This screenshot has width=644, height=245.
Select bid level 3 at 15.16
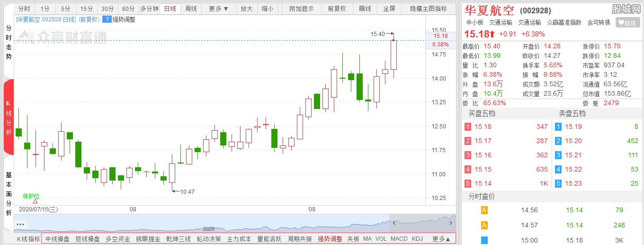click(x=507, y=155)
